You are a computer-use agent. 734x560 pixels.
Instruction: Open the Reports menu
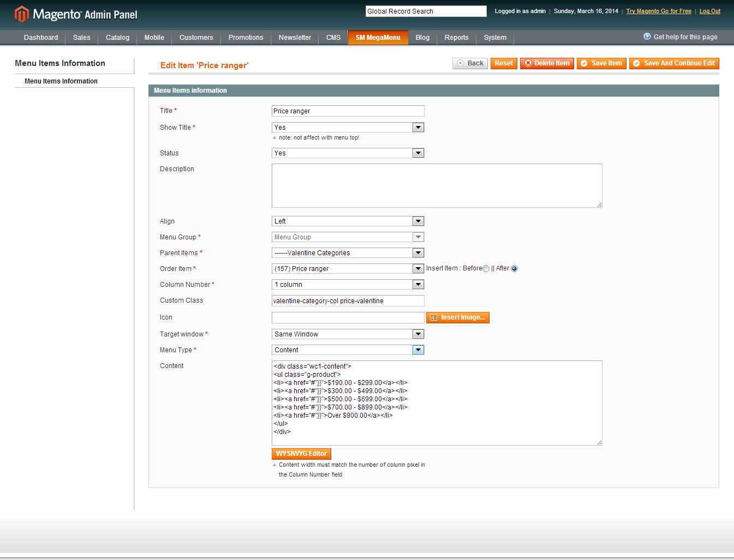click(x=457, y=38)
